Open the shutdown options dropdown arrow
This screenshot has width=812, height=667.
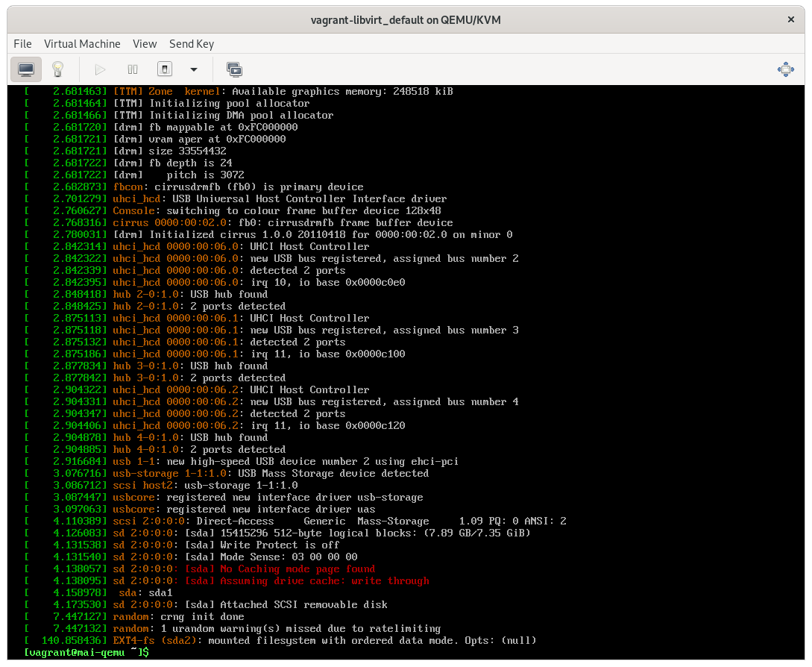pyautogui.click(x=193, y=69)
